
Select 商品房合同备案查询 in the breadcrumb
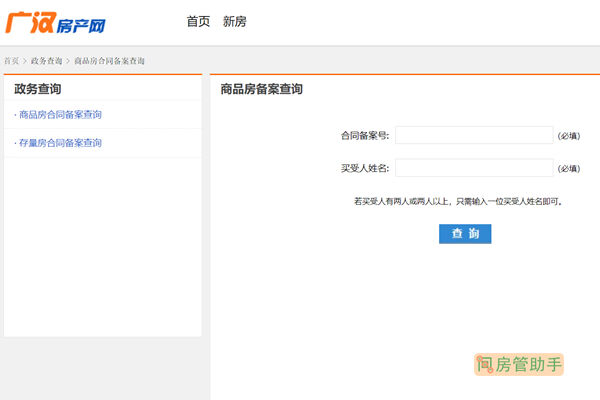point(109,61)
